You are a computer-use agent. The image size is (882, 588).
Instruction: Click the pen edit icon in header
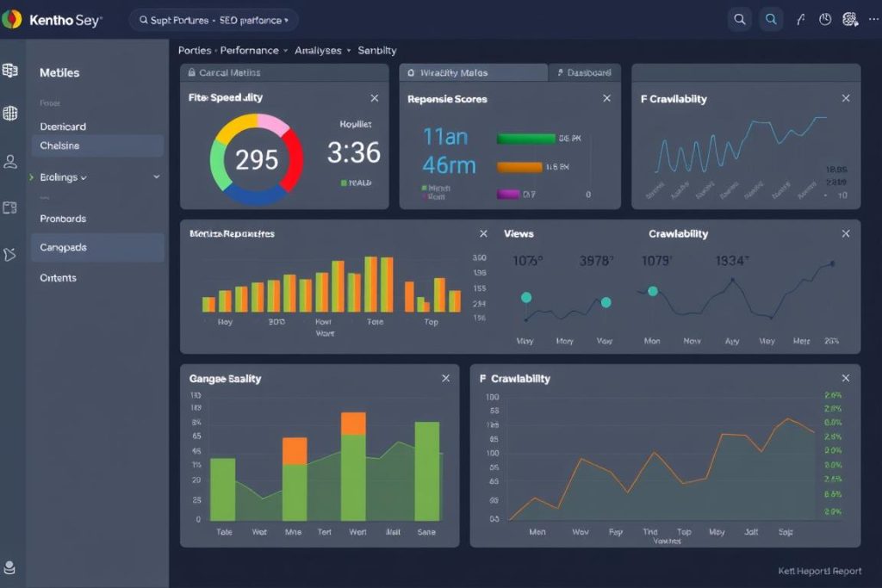click(800, 19)
